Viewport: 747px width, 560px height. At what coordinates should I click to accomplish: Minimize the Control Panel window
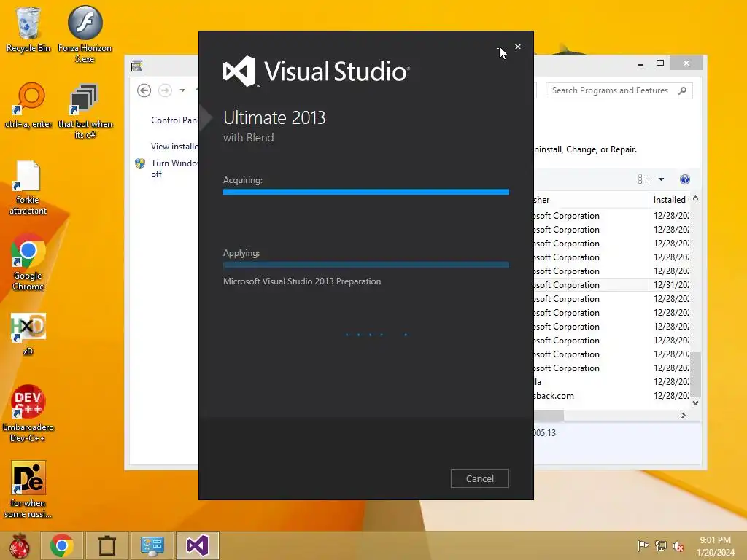pyautogui.click(x=640, y=63)
